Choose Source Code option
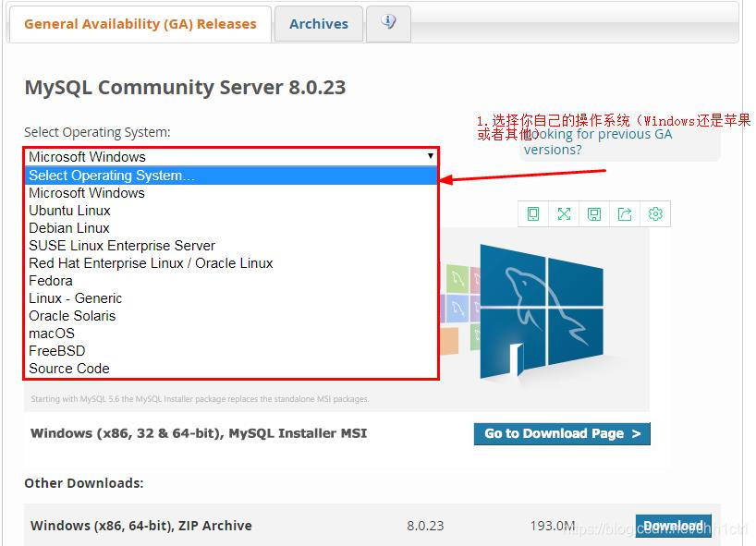This screenshot has width=756, height=546. click(231, 369)
